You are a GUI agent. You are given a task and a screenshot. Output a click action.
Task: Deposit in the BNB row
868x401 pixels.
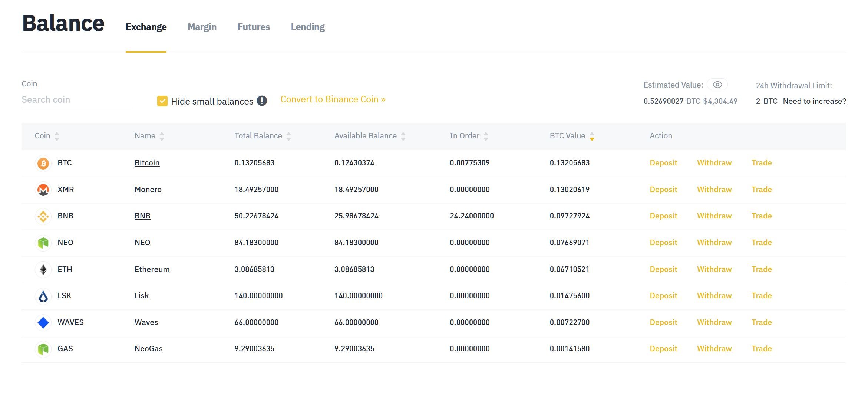pos(663,216)
